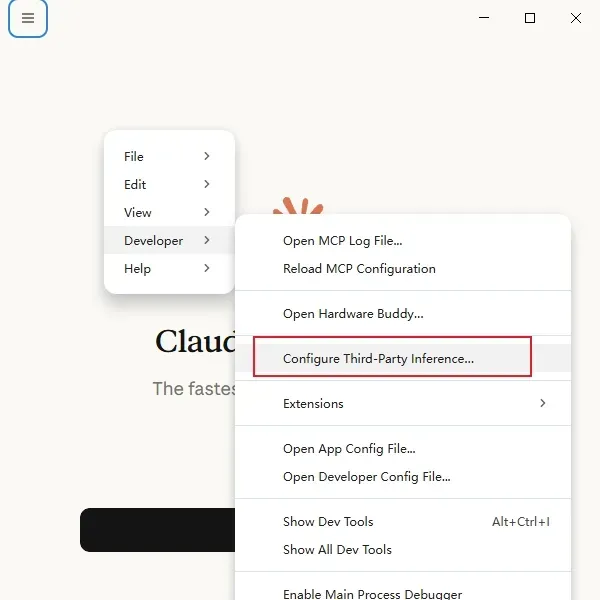Click Show Dev Tools
The height and width of the screenshot is (600, 600).
(403, 522)
